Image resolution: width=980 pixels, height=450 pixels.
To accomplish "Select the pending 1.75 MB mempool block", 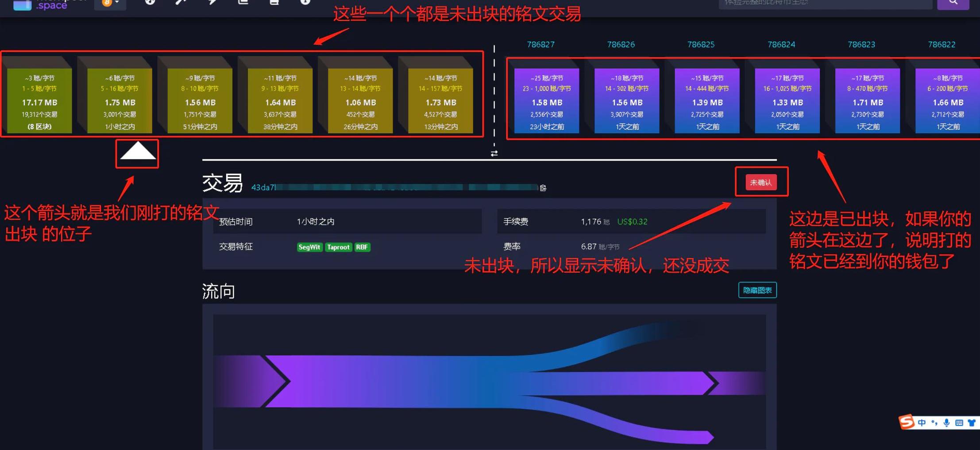I will pyautogui.click(x=120, y=101).
